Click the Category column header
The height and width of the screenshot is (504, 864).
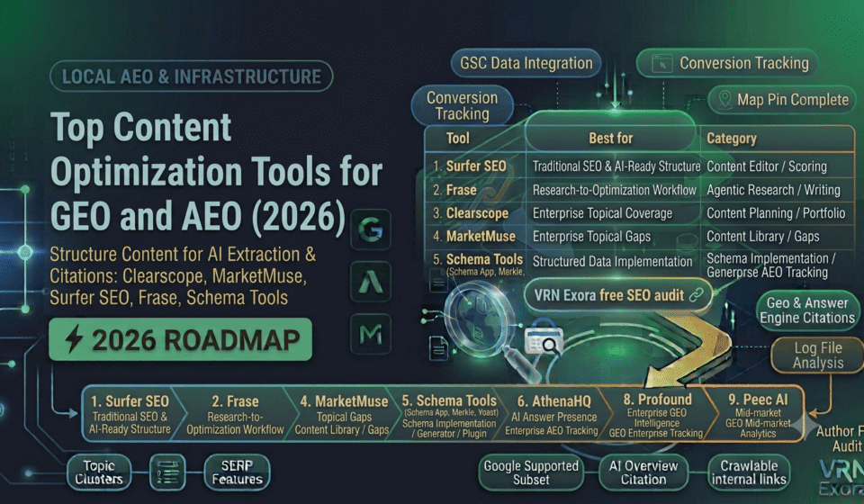point(732,139)
